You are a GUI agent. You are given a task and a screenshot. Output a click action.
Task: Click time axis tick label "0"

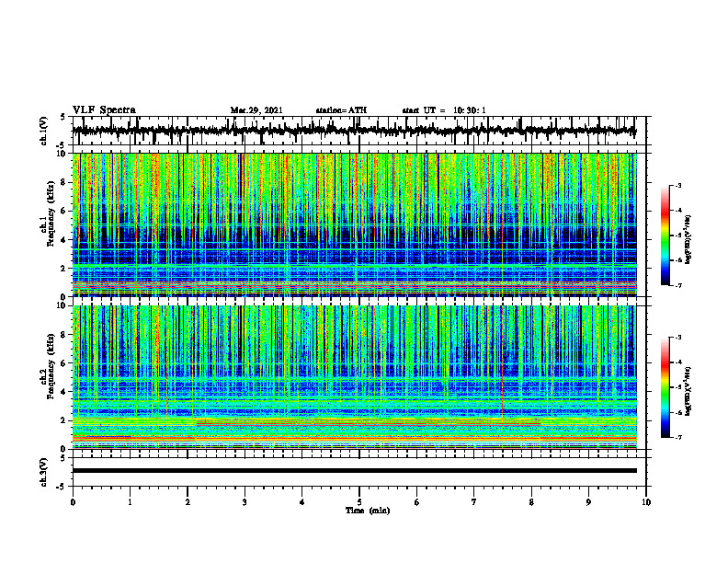pos(73,502)
